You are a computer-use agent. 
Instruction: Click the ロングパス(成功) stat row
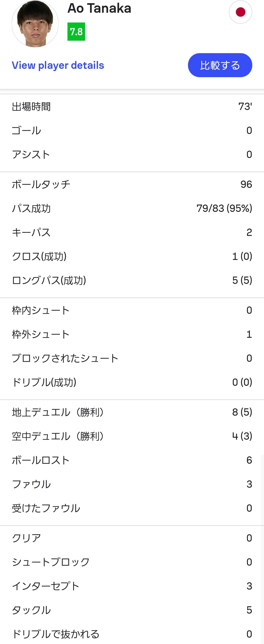pos(132,280)
